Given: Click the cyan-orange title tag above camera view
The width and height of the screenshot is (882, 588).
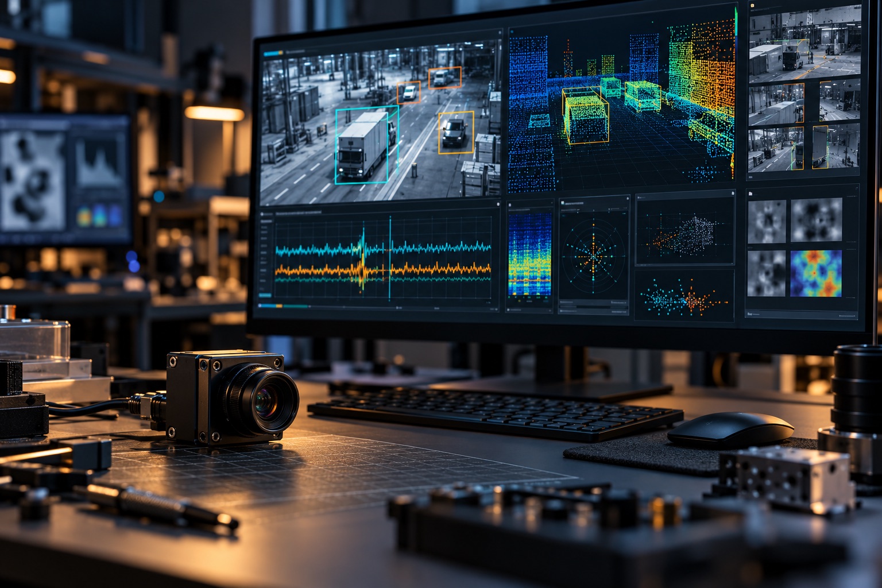Looking at the screenshot, I should tap(273, 53).
